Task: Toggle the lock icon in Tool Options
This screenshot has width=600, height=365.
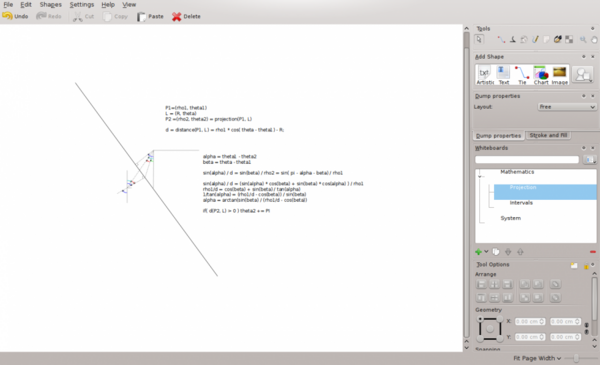Action: tap(586, 266)
